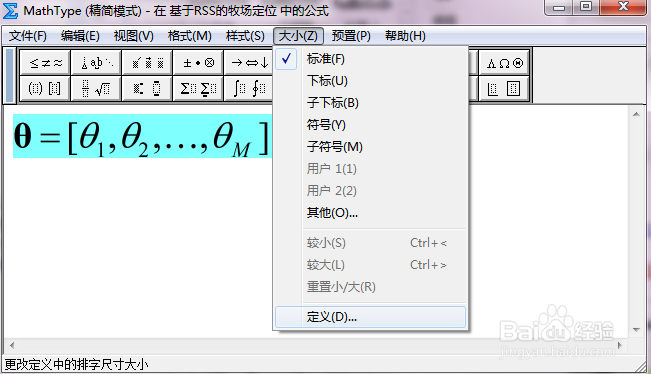Click vertical scrollbar down arrow

click(636, 330)
